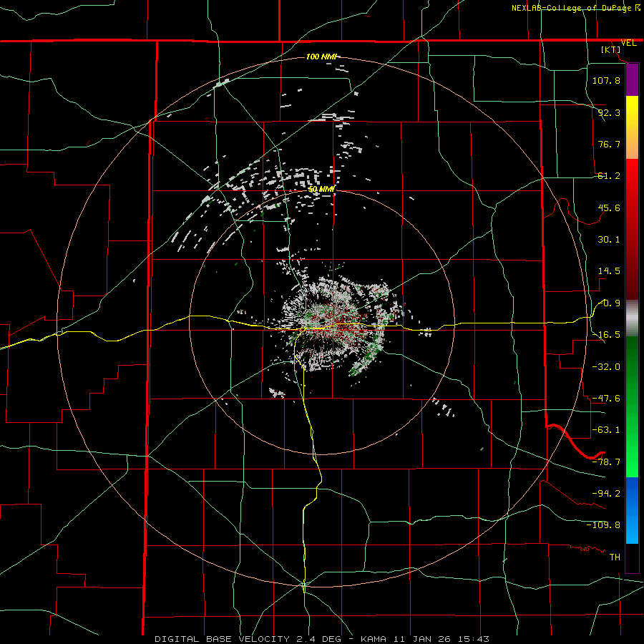Select the 76.7 scale value
644x644 pixels.
click(x=609, y=144)
